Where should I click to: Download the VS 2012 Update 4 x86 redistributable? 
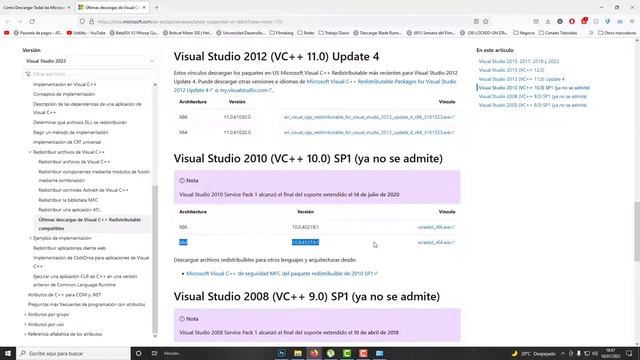tap(369, 117)
